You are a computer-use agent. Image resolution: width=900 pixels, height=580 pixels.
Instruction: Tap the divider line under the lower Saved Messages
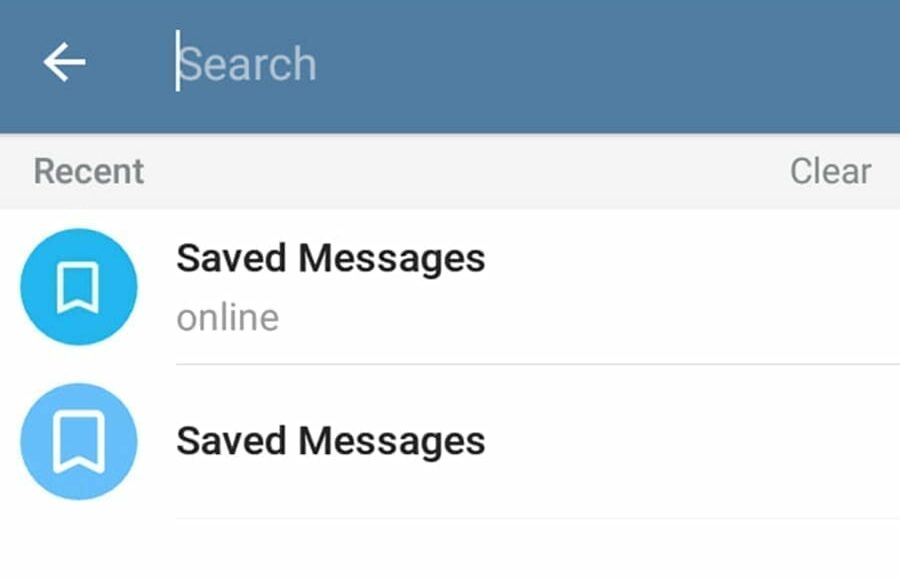[x=538, y=518]
